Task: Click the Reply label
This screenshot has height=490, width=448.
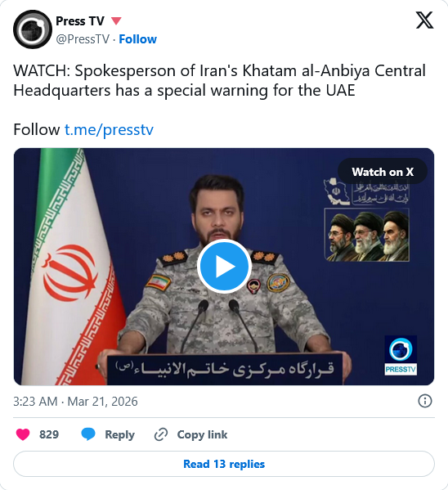Action: point(119,434)
